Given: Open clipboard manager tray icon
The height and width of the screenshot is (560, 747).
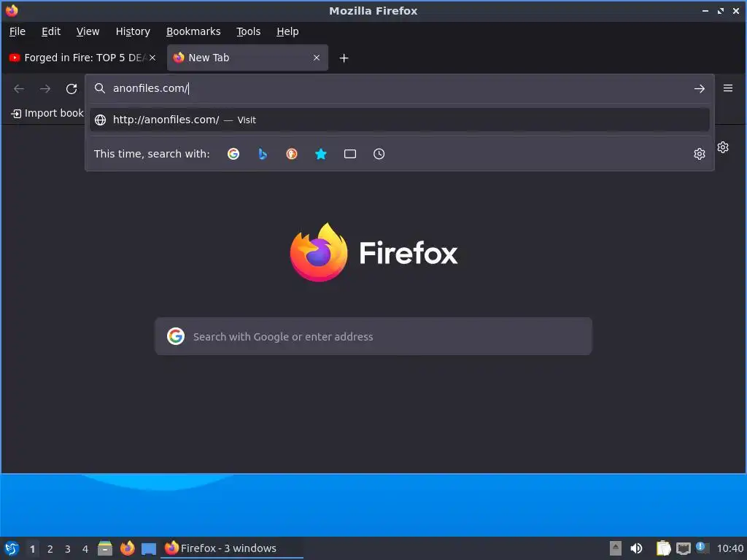Looking at the screenshot, I should [663, 548].
